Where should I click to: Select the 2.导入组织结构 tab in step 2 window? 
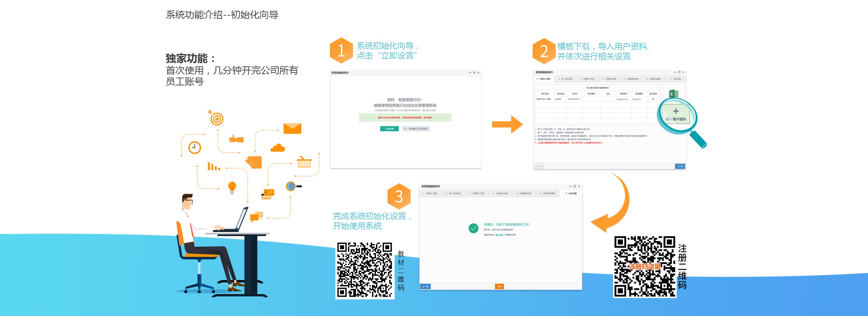point(565,79)
